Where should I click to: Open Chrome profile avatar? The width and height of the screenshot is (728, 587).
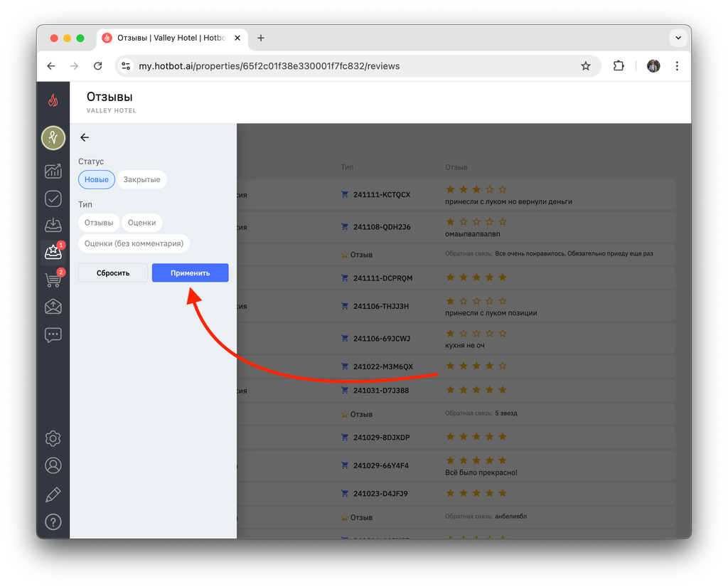[x=653, y=66]
